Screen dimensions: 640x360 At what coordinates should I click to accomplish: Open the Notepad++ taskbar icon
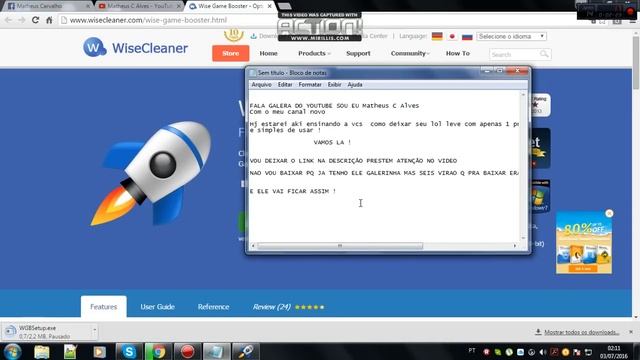[70, 352]
